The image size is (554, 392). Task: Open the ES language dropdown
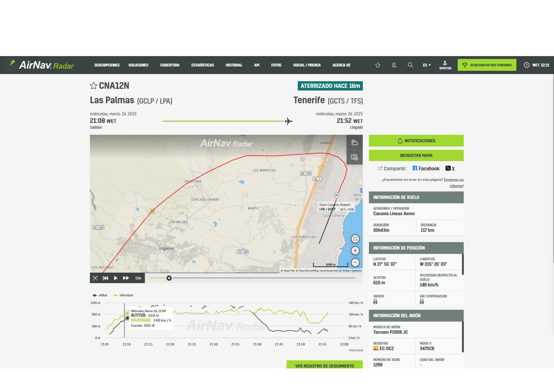427,65
